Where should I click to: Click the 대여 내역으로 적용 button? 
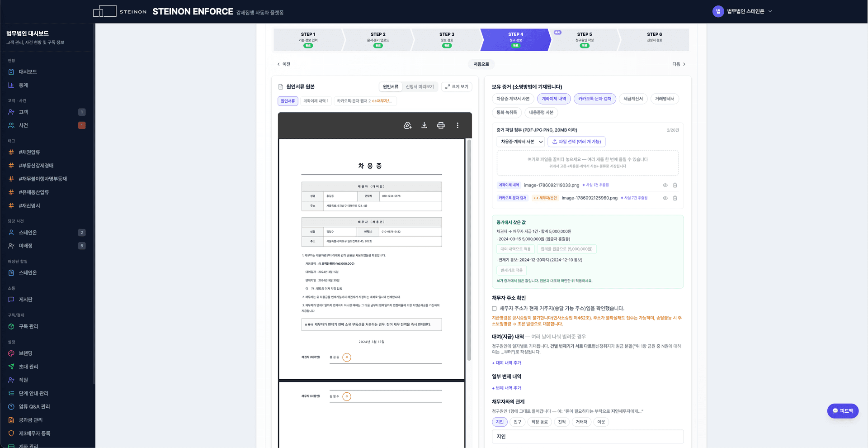(x=515, y=249)
